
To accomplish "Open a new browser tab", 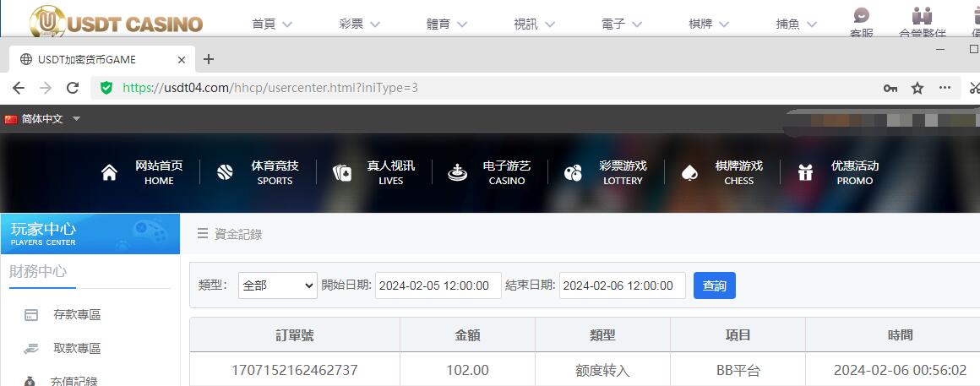I will pos(209,59).
